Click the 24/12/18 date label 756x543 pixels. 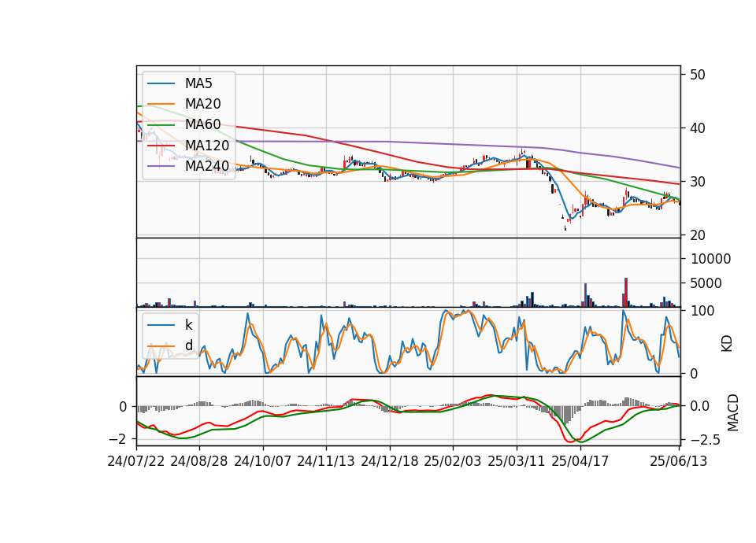coord(390,461)
